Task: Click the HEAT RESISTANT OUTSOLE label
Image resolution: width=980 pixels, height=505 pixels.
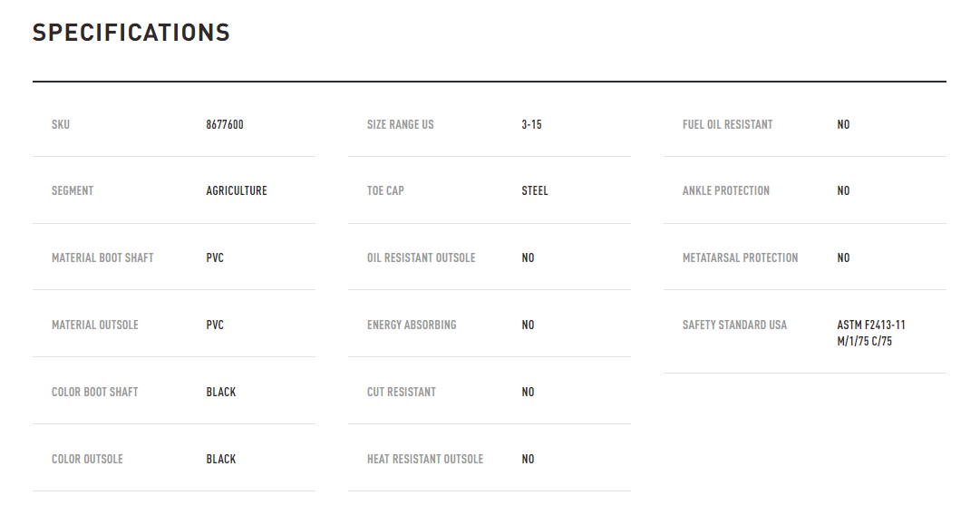Action: [425, 459]
